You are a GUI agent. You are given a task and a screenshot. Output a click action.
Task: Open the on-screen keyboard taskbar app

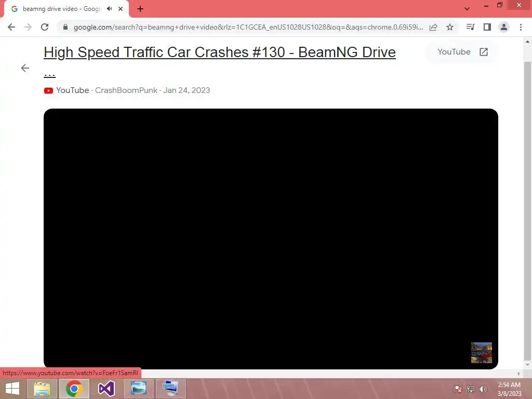click(170, 389)
